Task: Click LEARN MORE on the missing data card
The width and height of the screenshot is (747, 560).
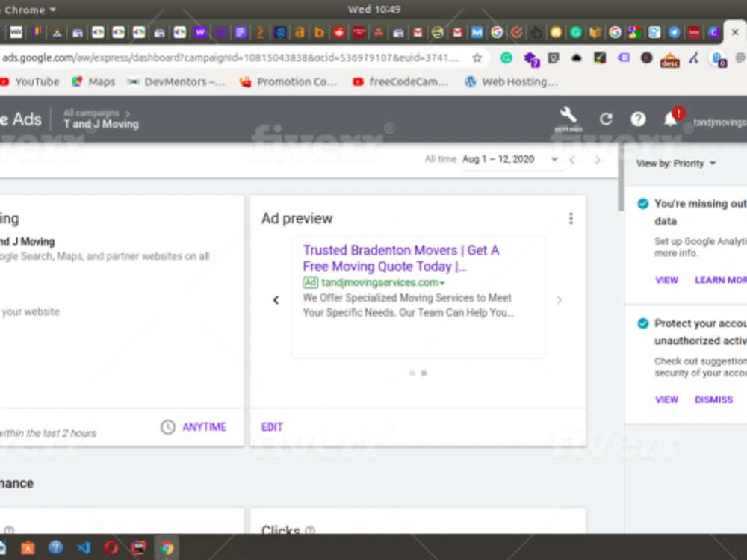Action: pyautogui.click(x=721, y=280)
